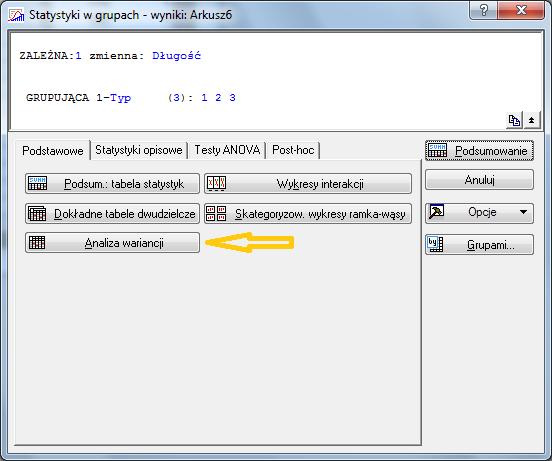The width and height of the screenshot is (552, 461).
Task: Cancel the dialog with Anuluj
Action: [x=479, y=180]
